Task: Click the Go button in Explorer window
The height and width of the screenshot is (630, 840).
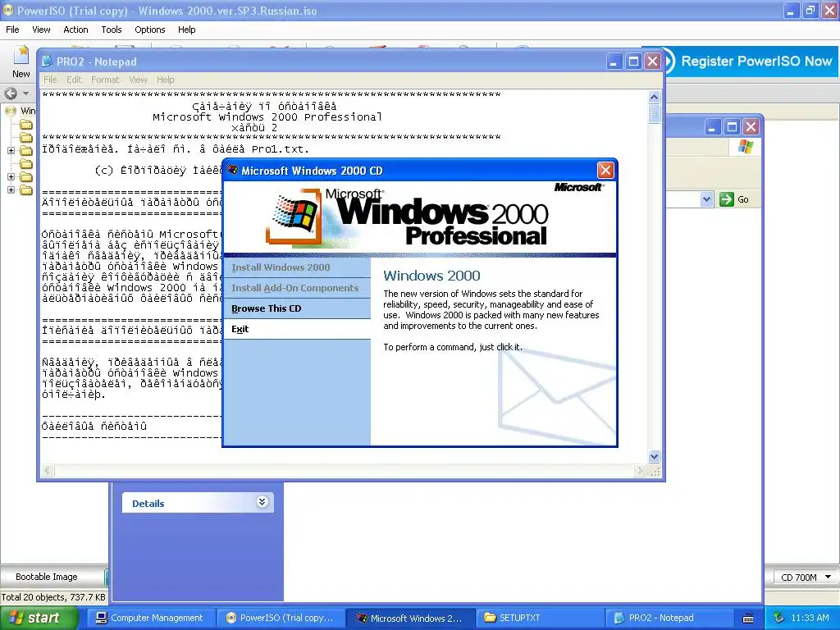Action: tap(735, 199)
